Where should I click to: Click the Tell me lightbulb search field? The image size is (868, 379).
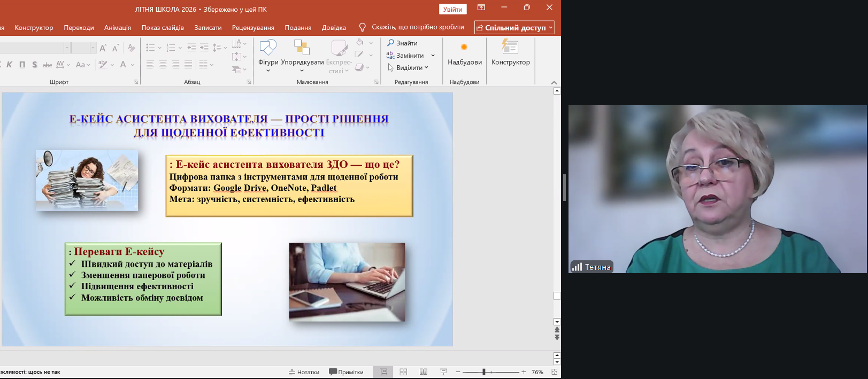click(412, 27)
